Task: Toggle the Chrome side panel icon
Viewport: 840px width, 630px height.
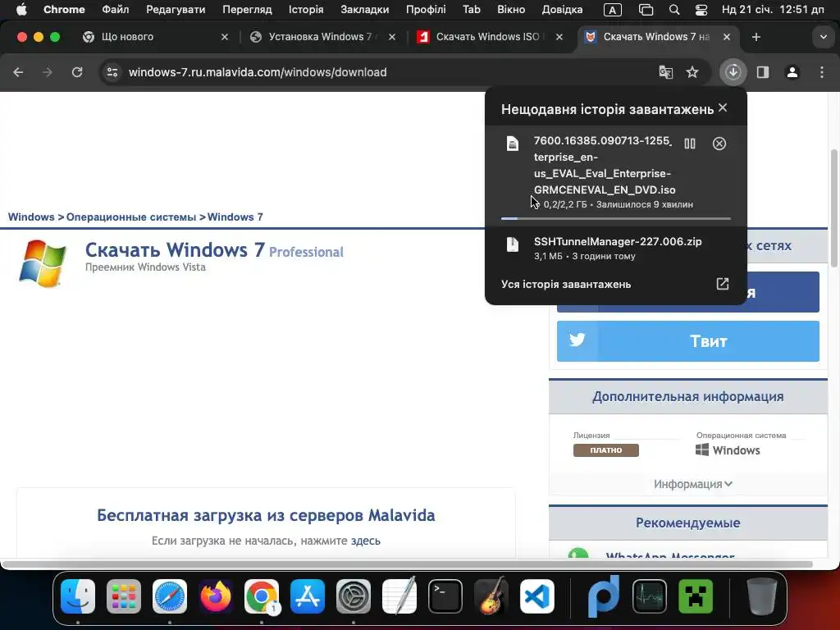Action: point(763,72)
